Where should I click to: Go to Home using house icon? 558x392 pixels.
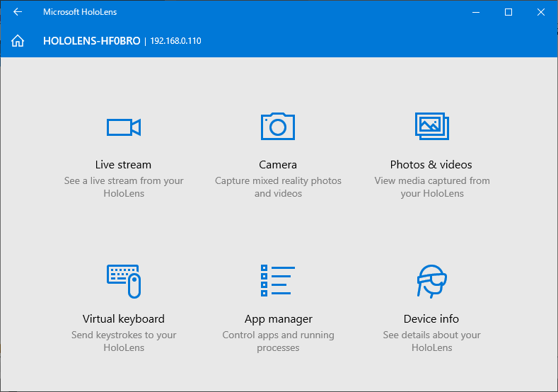click(18, 41)
